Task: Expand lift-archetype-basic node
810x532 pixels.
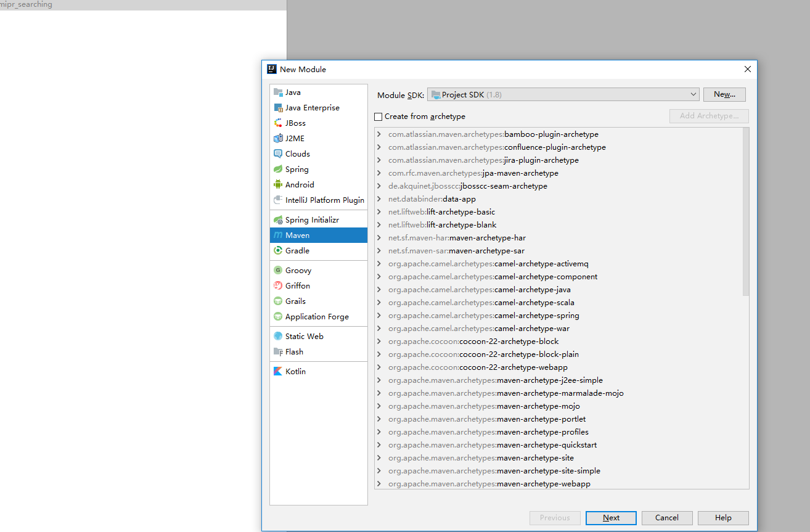Action: (x=379, y=212)
